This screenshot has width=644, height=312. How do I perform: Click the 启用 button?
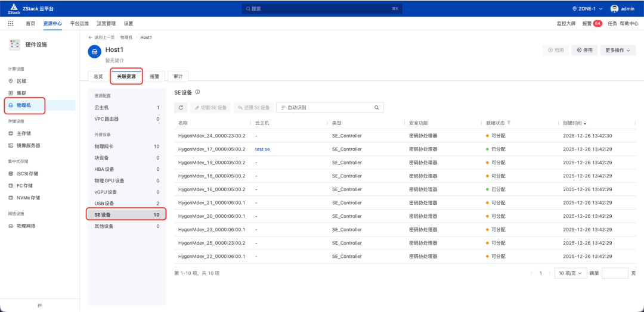click(x=556, y=51)
